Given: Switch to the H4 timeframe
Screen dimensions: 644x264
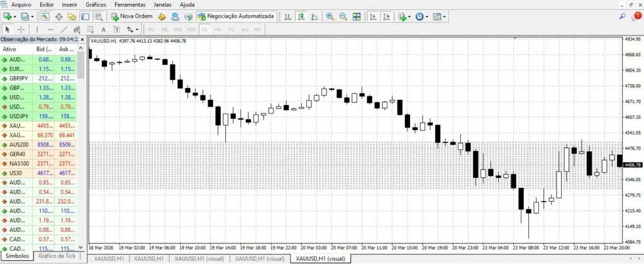Looking at the screenshot, I should tap(218, 30).
